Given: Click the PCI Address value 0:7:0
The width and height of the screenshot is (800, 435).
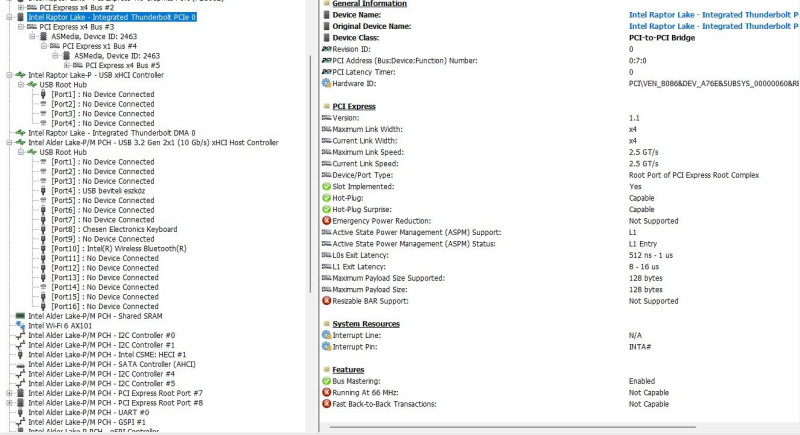Looking at the screenshot, I should (x=638, y=61).
